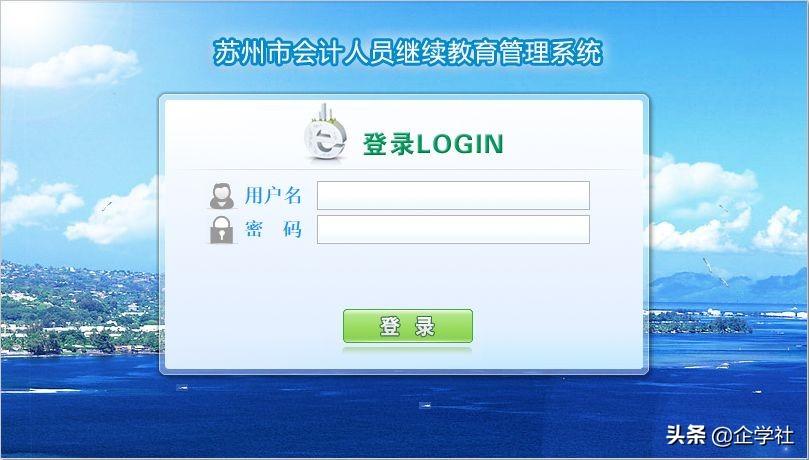Click the e-shaped city logo icon
809x460 pixels.
pyautogui.click(x=325, y=133)
